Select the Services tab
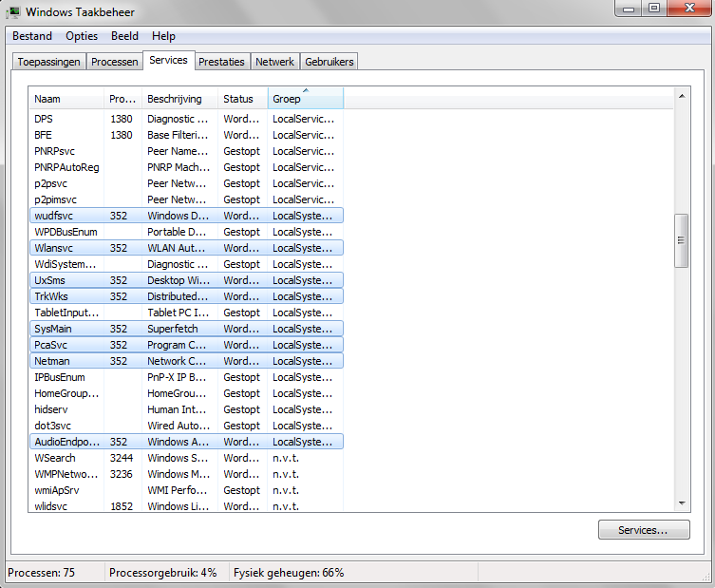Image resolution: width=715 pixels, height=588 pixels. click(169, 60)
